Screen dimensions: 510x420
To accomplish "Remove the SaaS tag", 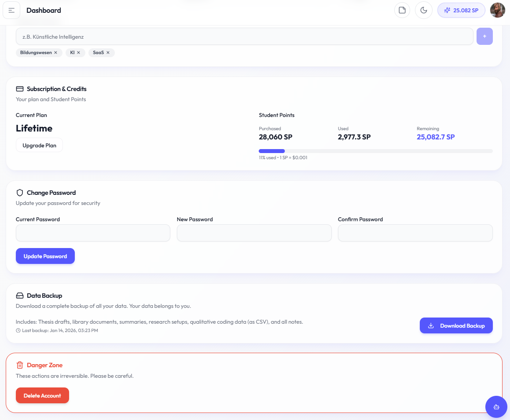I will pyautogui.click(x=108, y=53).
